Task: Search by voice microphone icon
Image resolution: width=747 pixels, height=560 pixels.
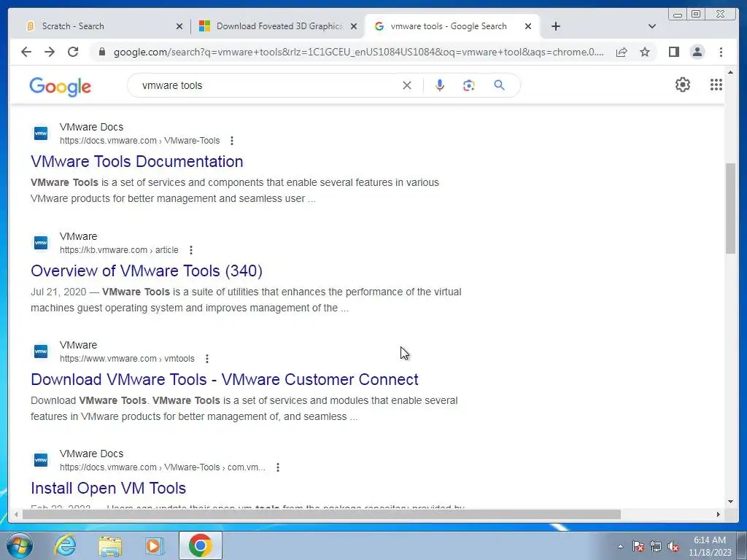Action: (440, 85)
